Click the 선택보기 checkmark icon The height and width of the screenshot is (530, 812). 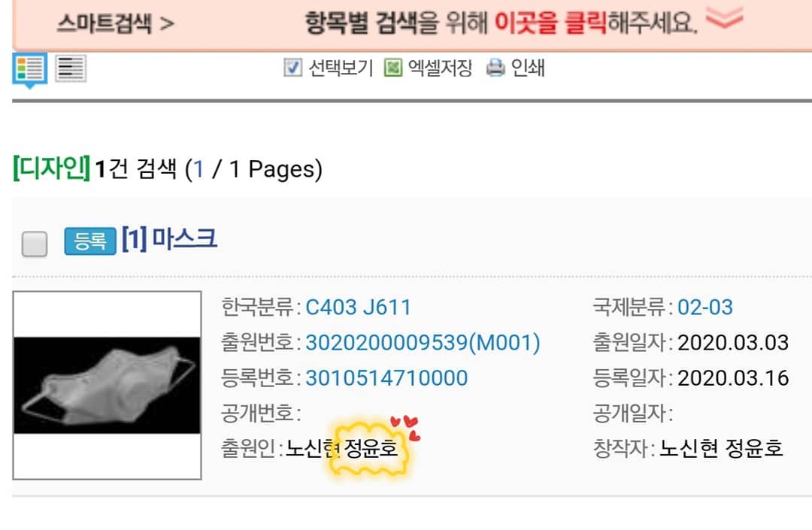(293, 68)
